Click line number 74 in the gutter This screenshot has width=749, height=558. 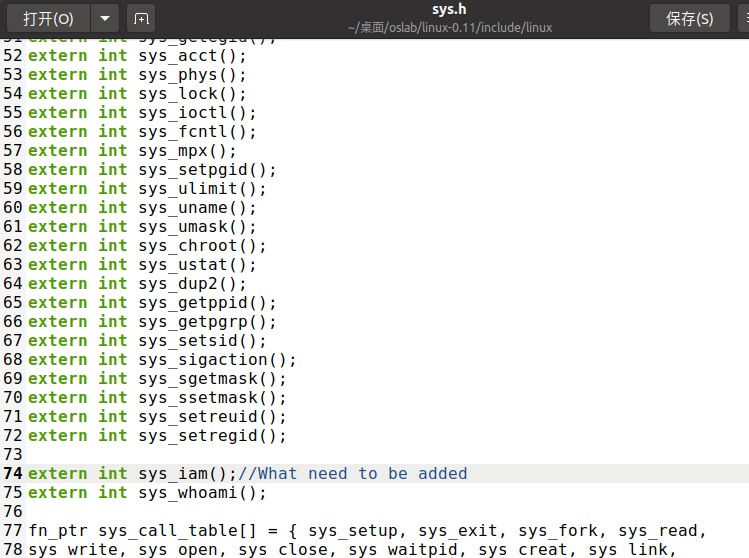point(13,473)
